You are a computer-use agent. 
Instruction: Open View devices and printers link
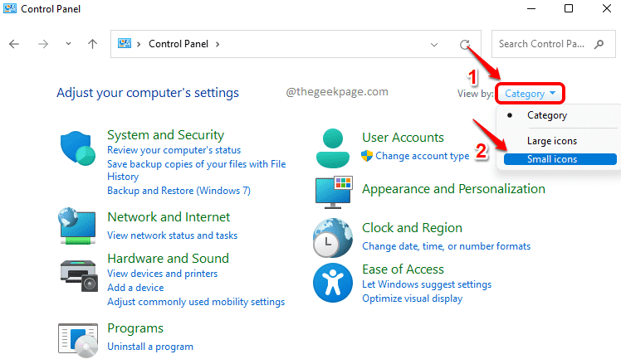(x=163, y=274)
